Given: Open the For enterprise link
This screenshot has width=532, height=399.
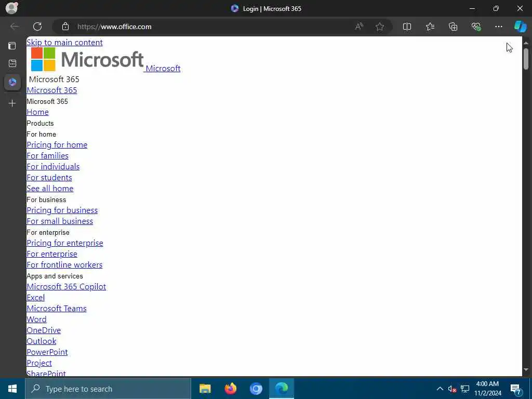Looking at the screenshot, I should click(52, 254).
